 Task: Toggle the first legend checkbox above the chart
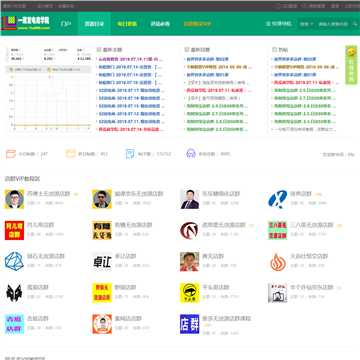[x=11, y=70]
